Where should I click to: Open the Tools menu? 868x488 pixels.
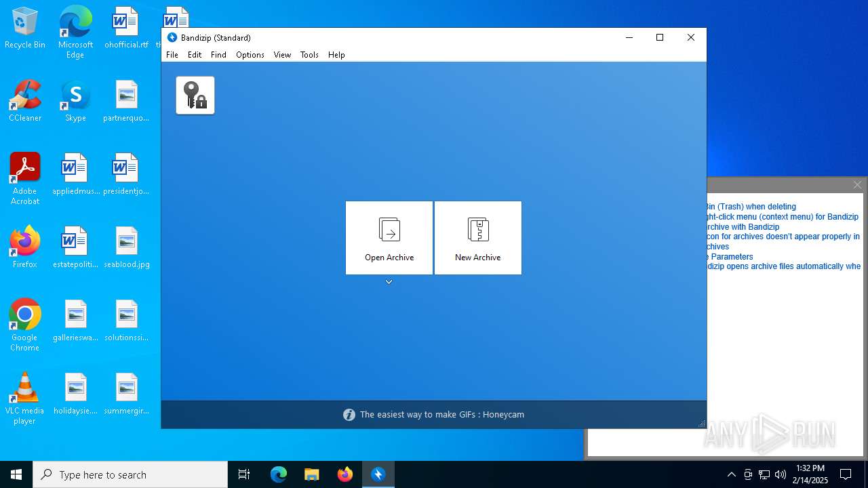[x=309, y=55]
